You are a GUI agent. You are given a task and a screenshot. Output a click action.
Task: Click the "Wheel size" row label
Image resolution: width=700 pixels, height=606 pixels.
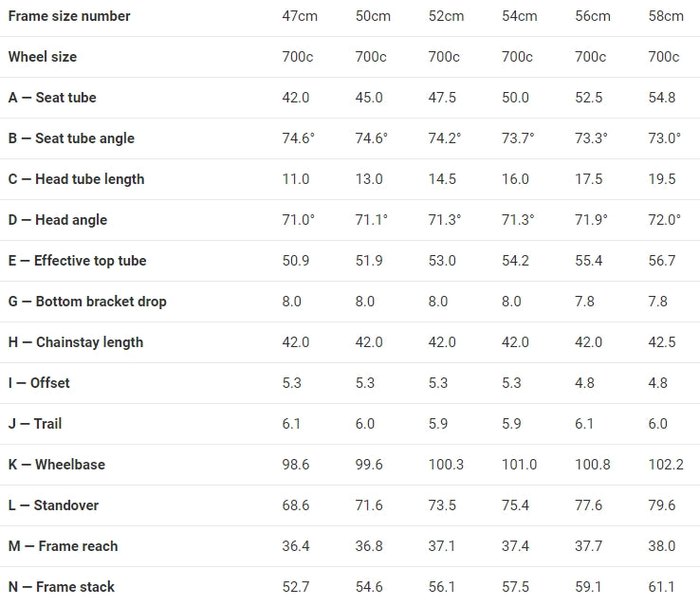coord(43,57)
